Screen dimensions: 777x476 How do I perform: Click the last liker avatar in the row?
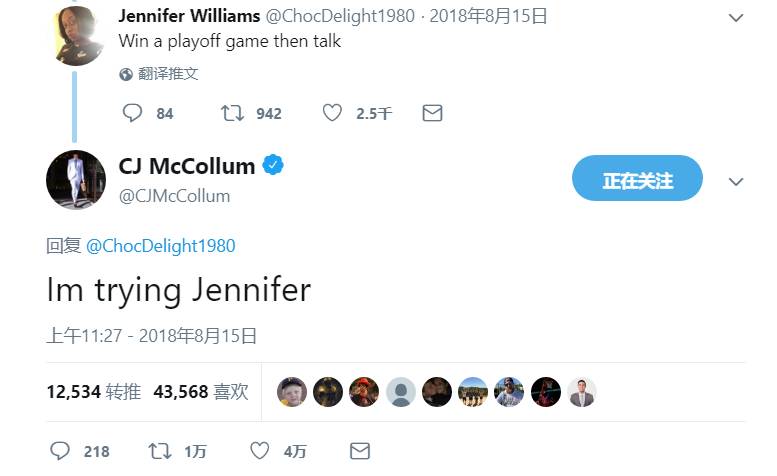point(582,392)
